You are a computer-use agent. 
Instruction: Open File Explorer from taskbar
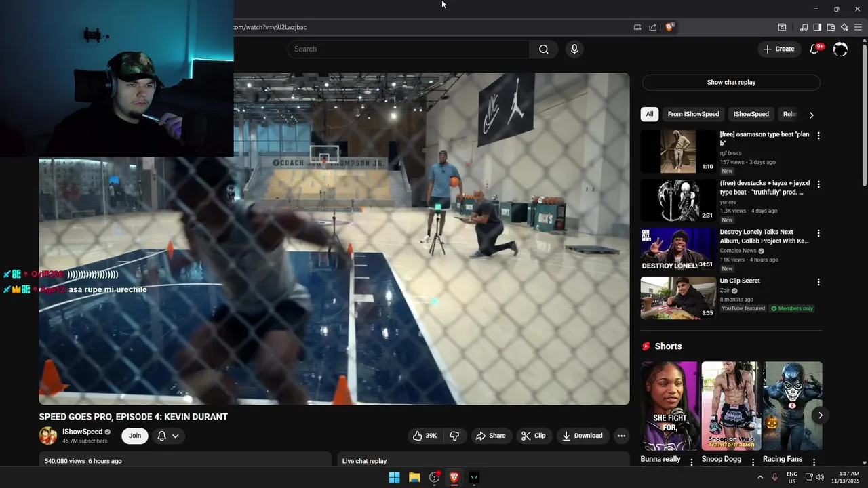(x=414, y=477)
